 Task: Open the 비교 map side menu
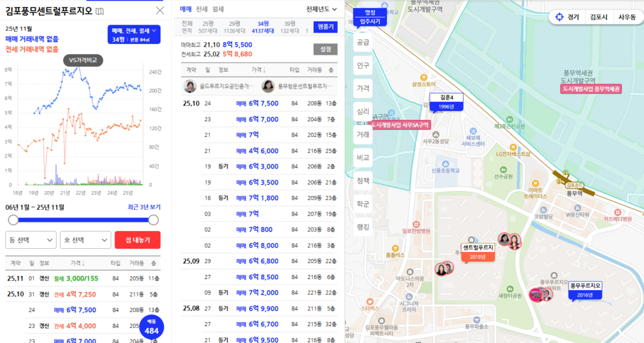[363, 158]
